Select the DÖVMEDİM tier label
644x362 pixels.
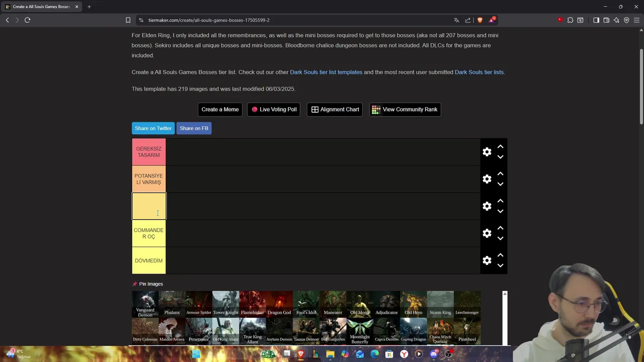(149, 260)
